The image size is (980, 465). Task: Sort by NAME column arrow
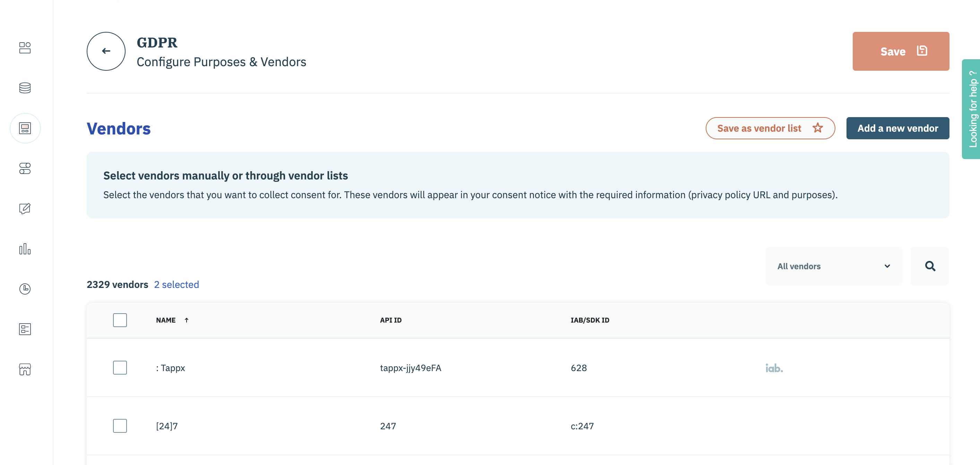coord(187,320)
